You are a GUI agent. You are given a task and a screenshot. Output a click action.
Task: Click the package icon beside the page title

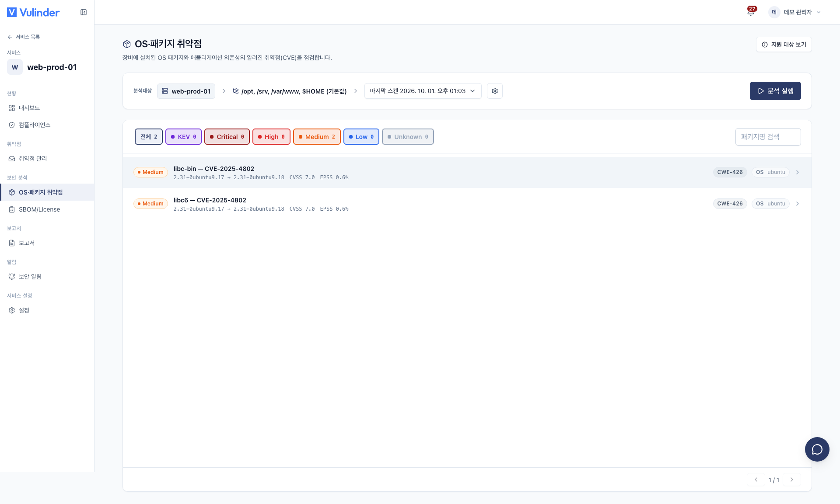coord(127,44)
